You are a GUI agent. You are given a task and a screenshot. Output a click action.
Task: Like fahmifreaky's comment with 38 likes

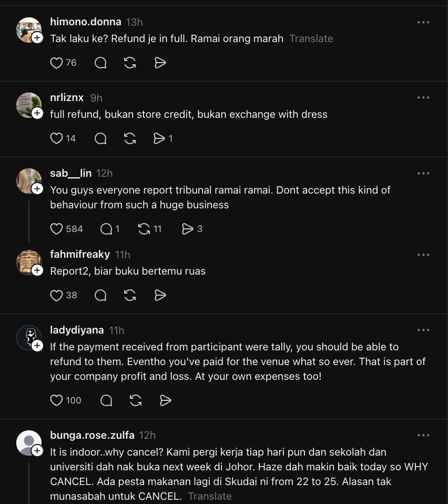coord(56,295)
